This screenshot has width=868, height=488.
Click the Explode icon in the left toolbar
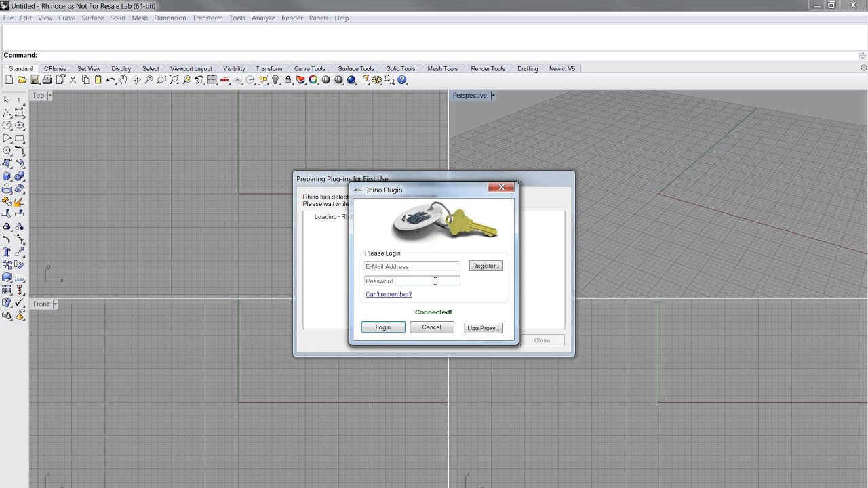click(x=20, y=201)
